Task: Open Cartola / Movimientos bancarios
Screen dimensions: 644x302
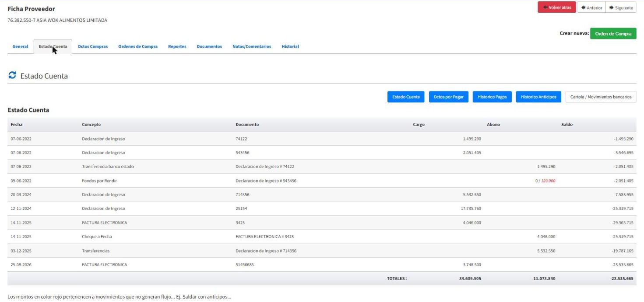Action: click(x=601, y=97)
